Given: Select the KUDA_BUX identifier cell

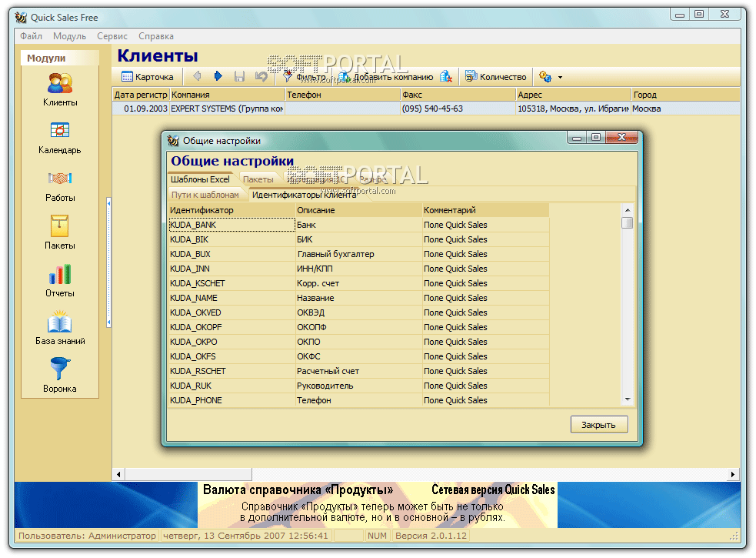Looking at the screenshot, I should [231, 254].
